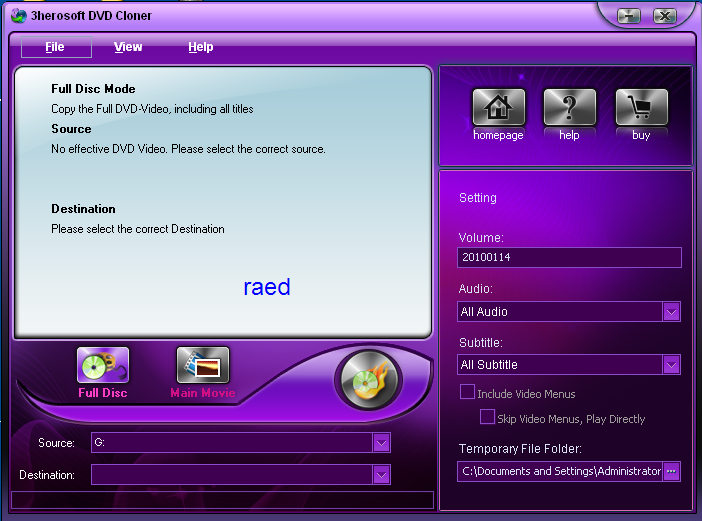Click the Temporary File Folder path field
The width and height of the screenshot is (702, 521).
pyautogui.click(x=560, y=471)
